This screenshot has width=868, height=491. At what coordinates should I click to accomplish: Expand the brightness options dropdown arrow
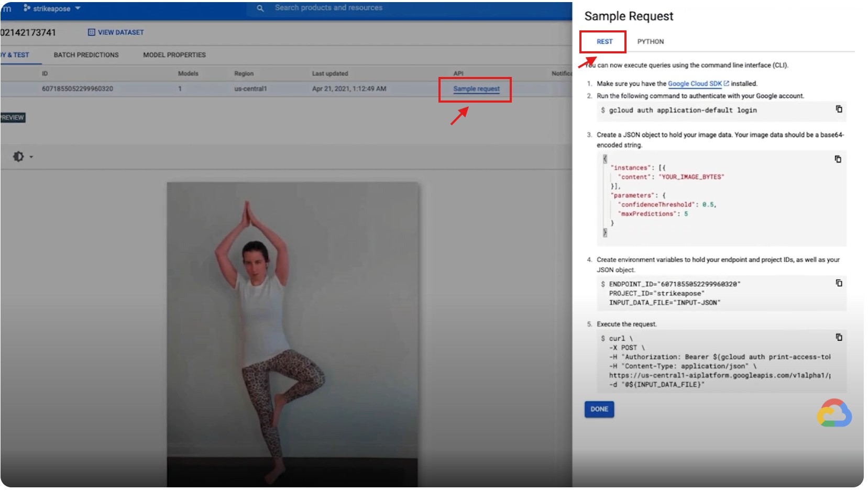tap(31, 157)
